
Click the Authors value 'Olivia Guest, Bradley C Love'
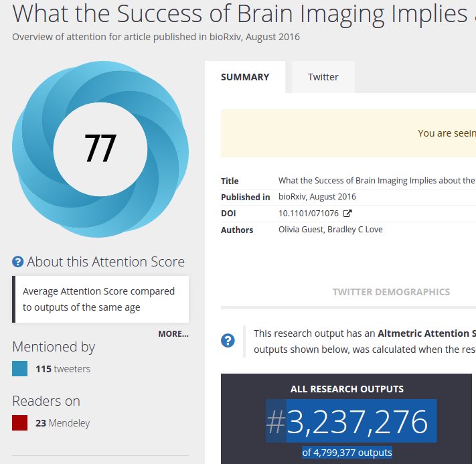coord(331,230)
